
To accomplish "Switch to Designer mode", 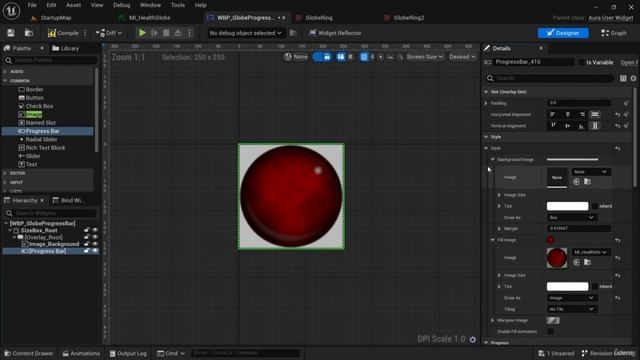I will point(563,33).
